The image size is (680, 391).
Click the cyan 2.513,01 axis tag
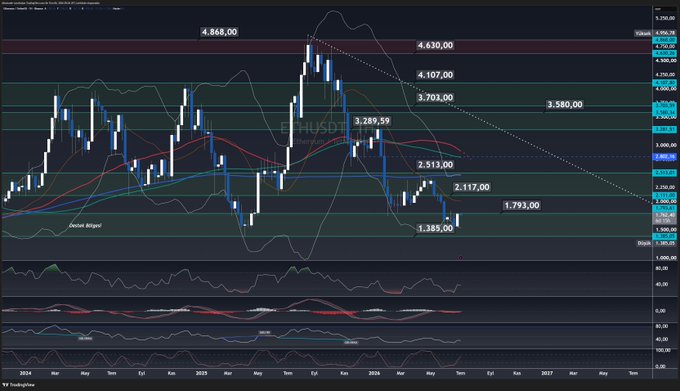tap(665, 173)
